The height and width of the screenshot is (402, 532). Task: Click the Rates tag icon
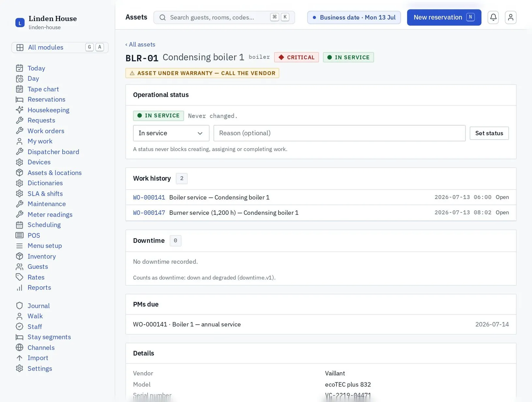point(20,277)
